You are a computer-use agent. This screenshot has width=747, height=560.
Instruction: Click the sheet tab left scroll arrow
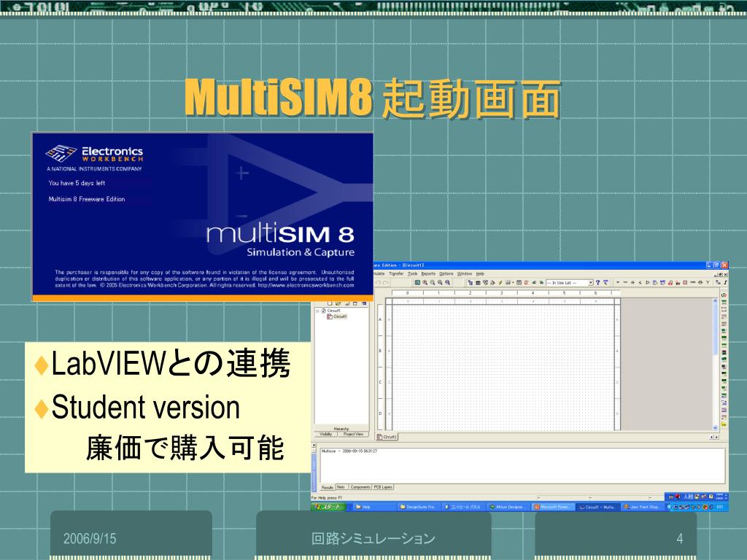712,437
